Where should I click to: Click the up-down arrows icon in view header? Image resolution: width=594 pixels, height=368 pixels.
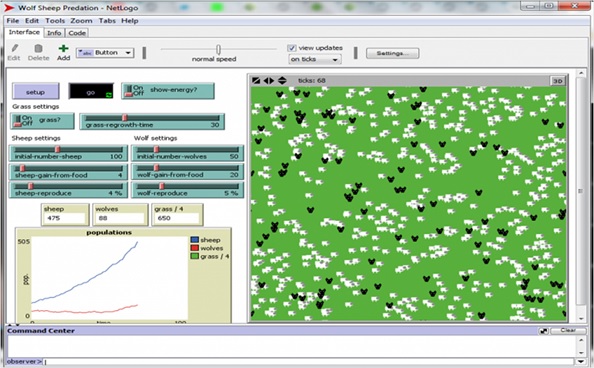pyautogui.click(x=282, y=80)
